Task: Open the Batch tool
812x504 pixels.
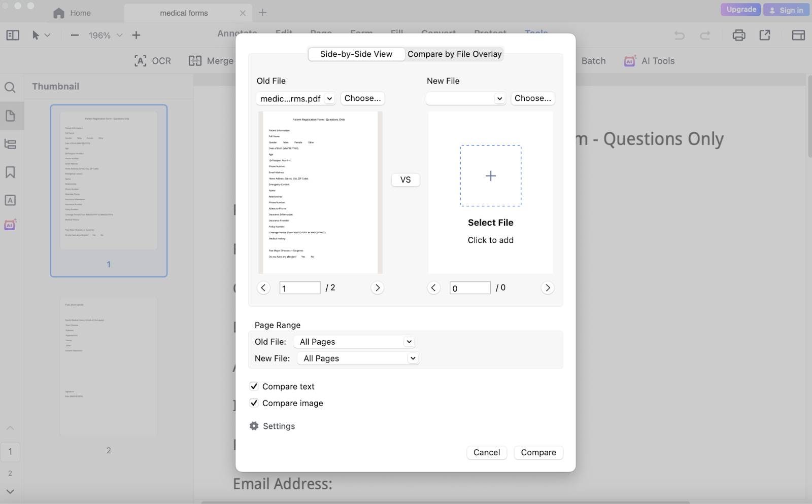Action: (593, 61)
